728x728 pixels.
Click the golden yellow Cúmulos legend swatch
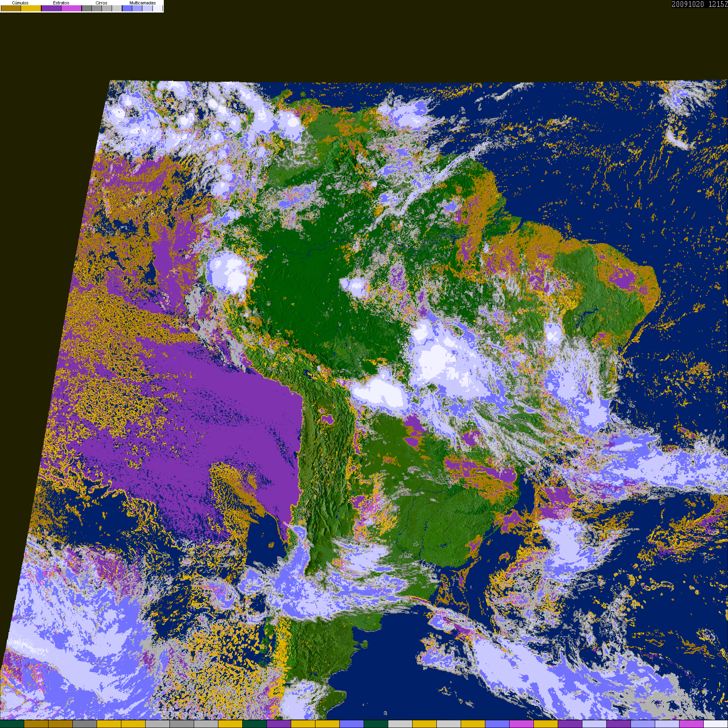31,8
